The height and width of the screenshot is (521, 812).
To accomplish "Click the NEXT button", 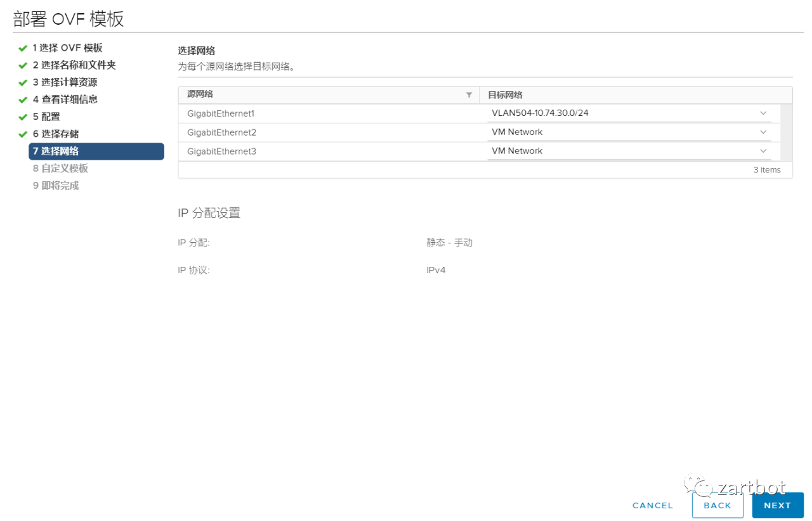I will pyautogui.click(x=778, y=505).
